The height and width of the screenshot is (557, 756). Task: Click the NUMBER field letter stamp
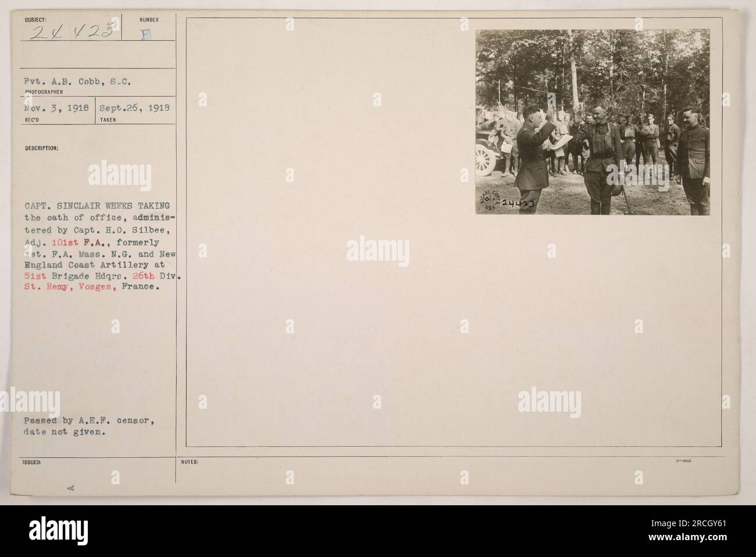click(x=148, y=34)
